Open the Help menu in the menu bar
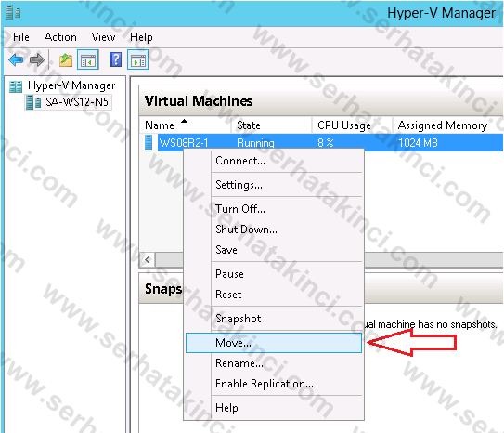This screenshot has height=433, width=504. tap(141, 37)
